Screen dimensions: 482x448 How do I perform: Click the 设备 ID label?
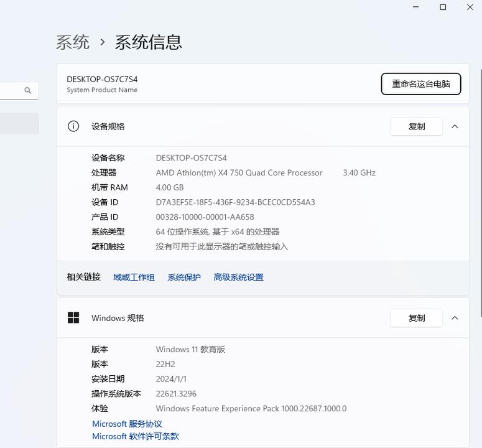pyautogui.click(x=105, y=202)
